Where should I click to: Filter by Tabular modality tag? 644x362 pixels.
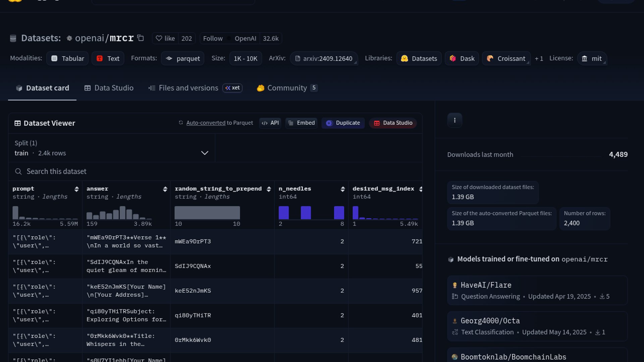coord(67,59)
